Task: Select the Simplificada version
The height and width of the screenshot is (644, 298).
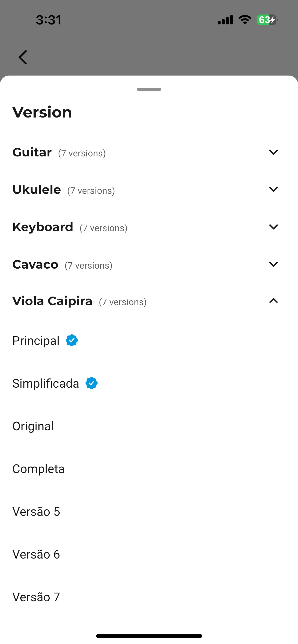Action: (x=149, y=383)
